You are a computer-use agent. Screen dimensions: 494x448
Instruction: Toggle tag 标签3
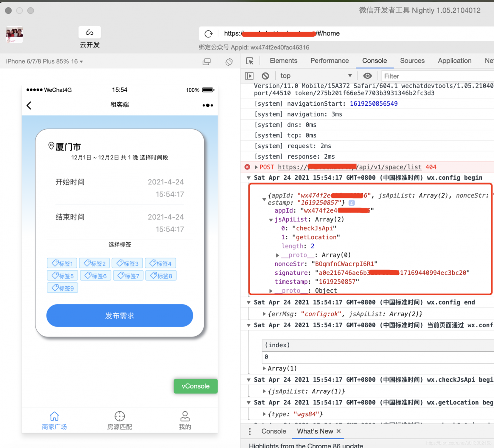127,263
